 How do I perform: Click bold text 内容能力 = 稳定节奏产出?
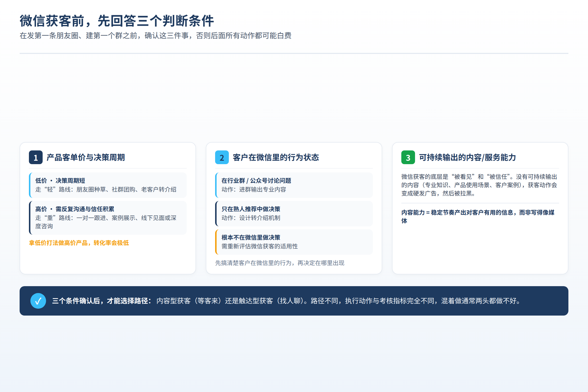[478, 217]
